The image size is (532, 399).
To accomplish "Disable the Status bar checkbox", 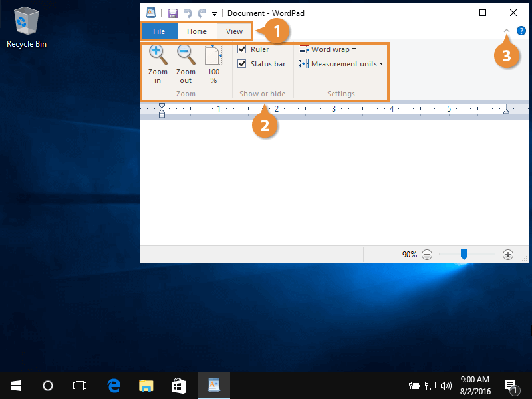I will point(242,64).
